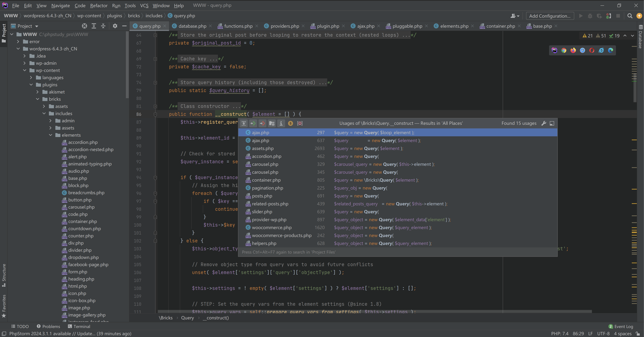Collapse the elements folder
The height and width of the screenshot is (337, 644).
[51, 135]
